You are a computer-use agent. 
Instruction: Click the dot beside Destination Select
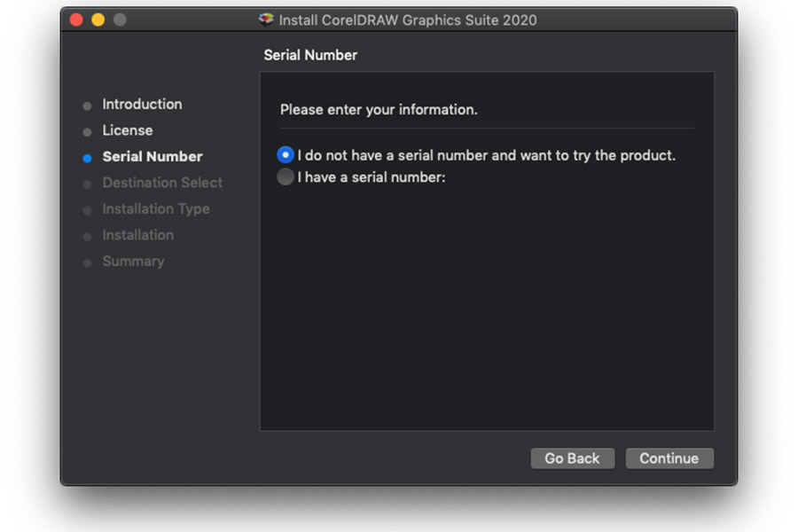87,184
